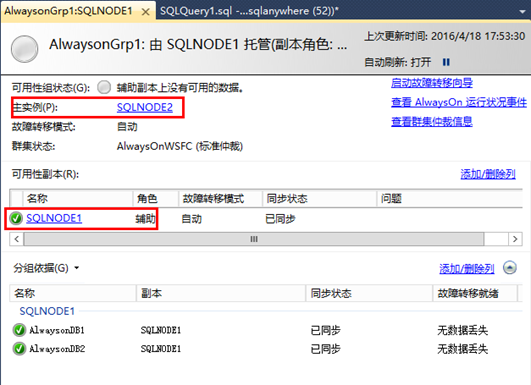Viewport: 531px width, 385px height.
Task: Open the tab list dropdown arrow
Action: point(523,12)
